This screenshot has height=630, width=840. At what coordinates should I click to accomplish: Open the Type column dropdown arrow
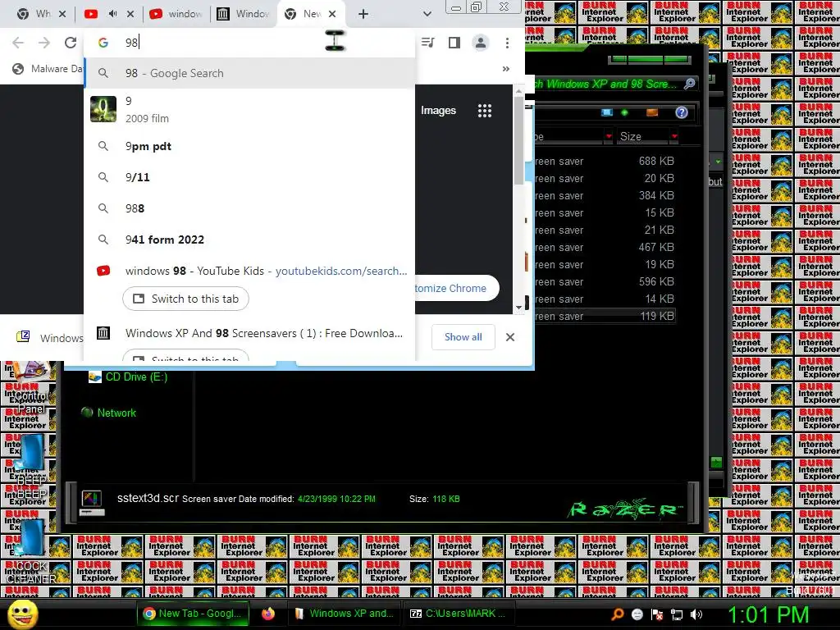click(609, 137)
